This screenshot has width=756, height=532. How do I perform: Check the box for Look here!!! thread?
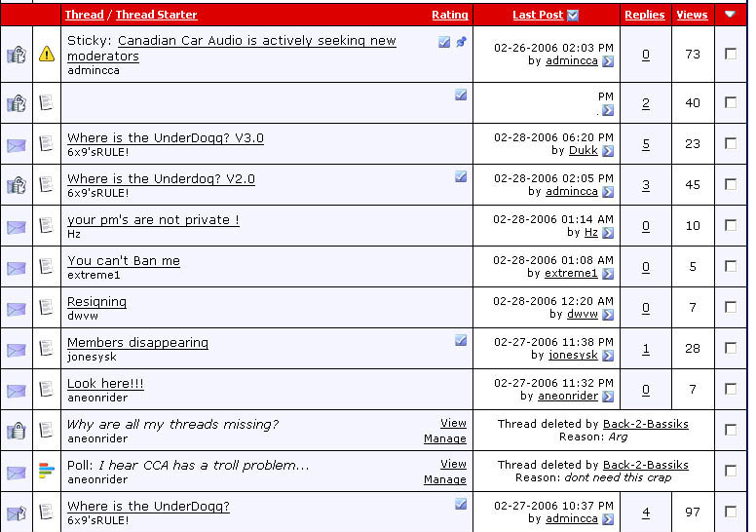click(731, 389)
